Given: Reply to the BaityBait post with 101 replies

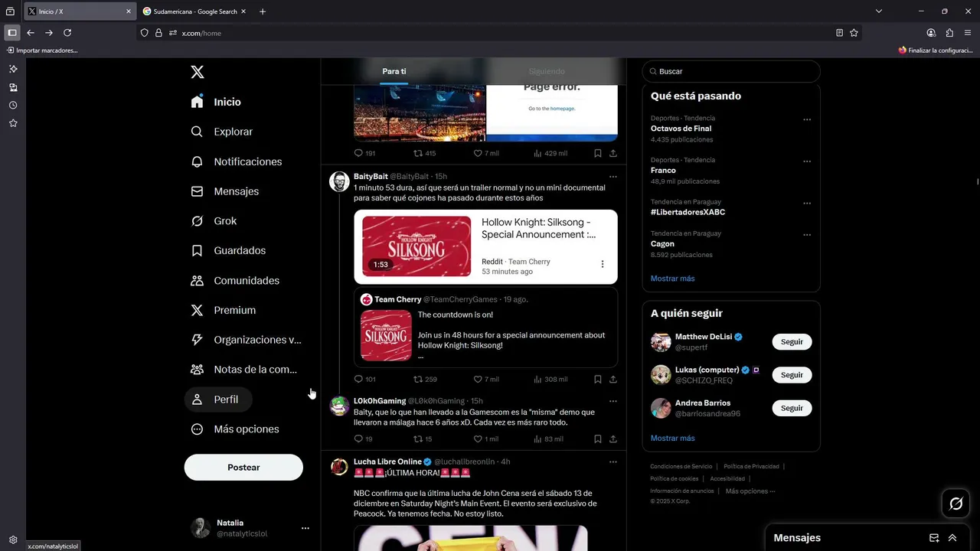Looking at the screenshot, I should coord(364,379).
